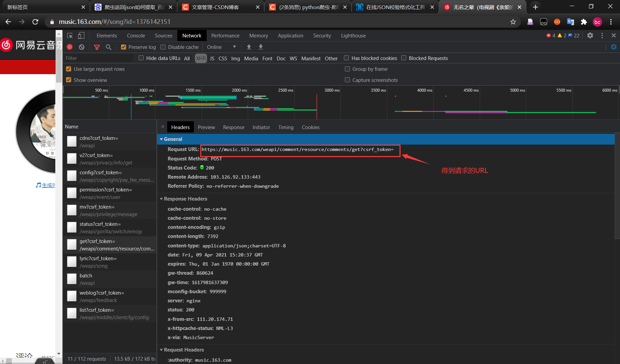Bookmark this page with the star
The image size is (620, 364).
click(513, 22)
